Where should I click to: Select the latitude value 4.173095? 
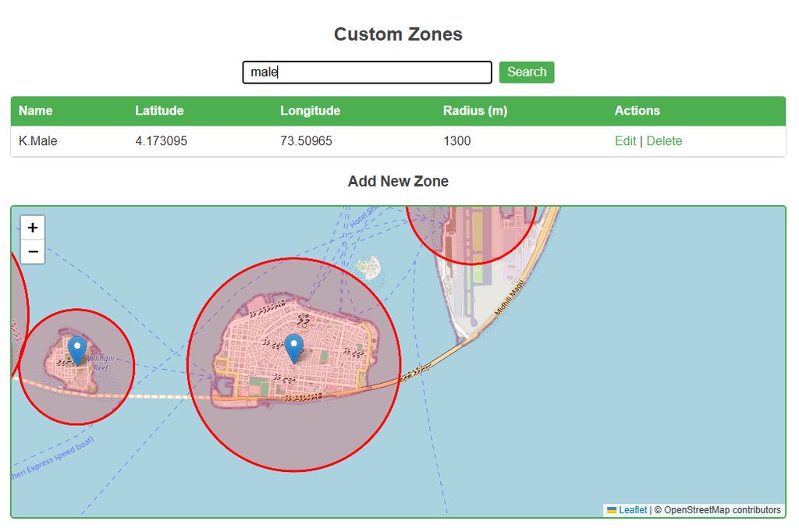[x=161, y=141]
